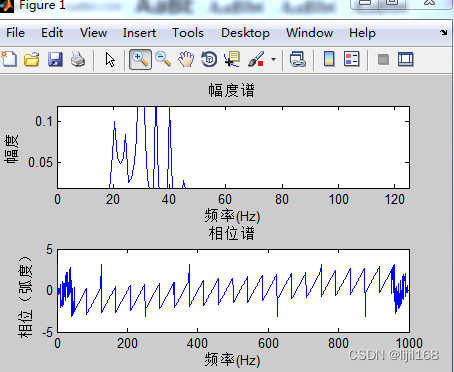Open the View menu
Image resolution: width=454 pixels, height=372 pixels.
tap(93, 33)
